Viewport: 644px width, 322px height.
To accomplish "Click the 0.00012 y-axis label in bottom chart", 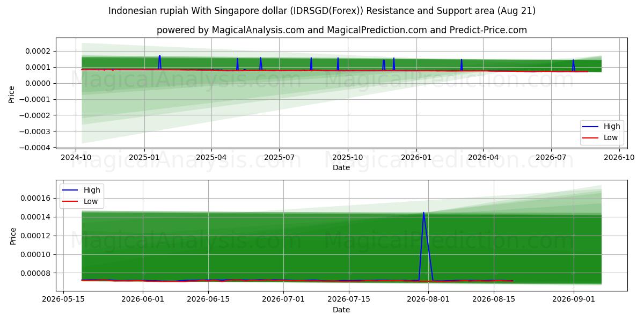I will coord(36,236).
